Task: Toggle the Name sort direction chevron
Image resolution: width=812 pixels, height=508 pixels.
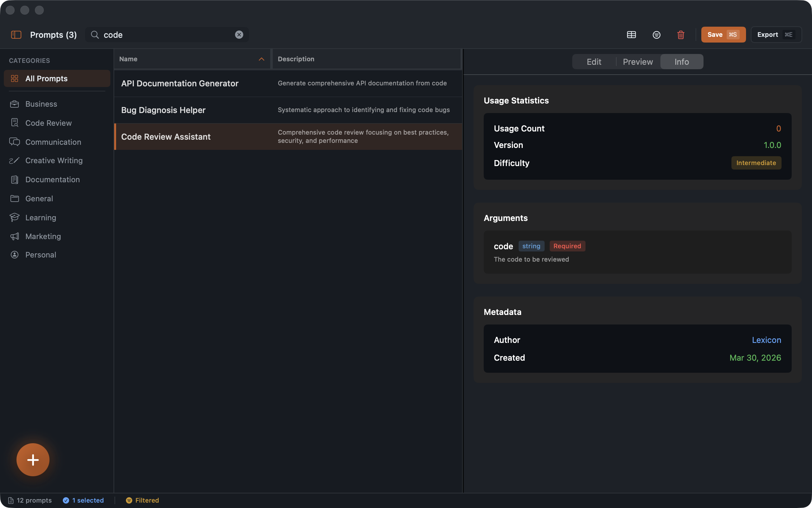Action: tap(261, 59)
